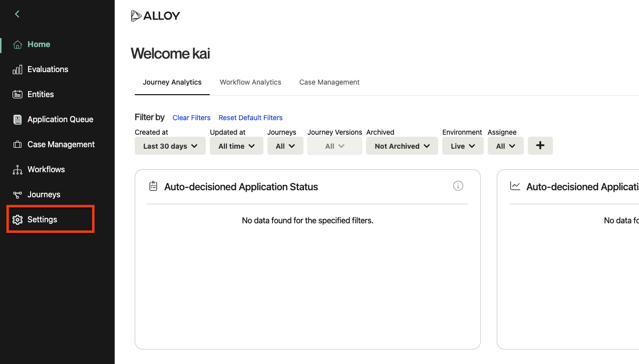
Task: Go to Evaluations page
Action: (x=48, y=70)
